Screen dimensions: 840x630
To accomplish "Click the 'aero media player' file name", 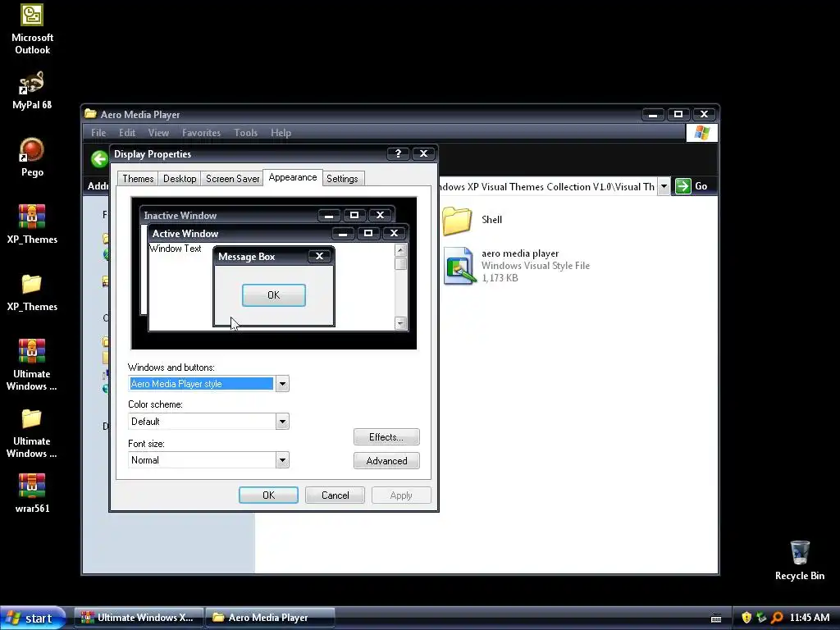I will point(519,253).
